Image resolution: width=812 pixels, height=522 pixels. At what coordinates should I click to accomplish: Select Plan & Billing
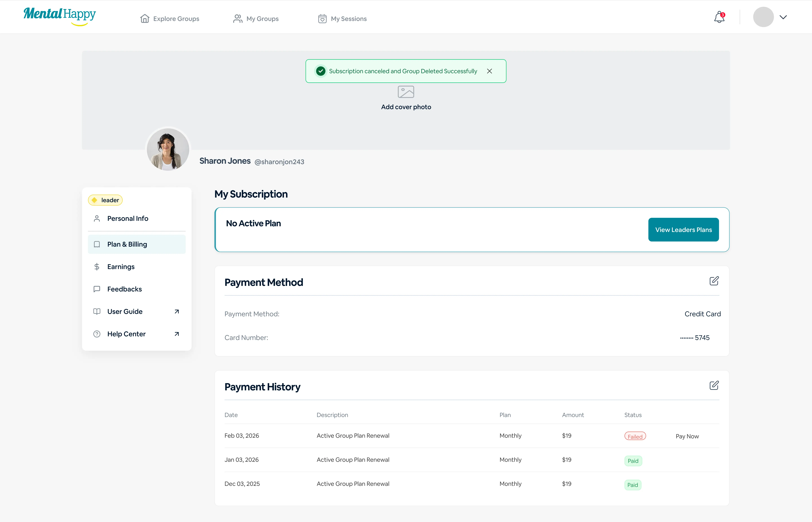pyautogui.click(x=137, y=244)
